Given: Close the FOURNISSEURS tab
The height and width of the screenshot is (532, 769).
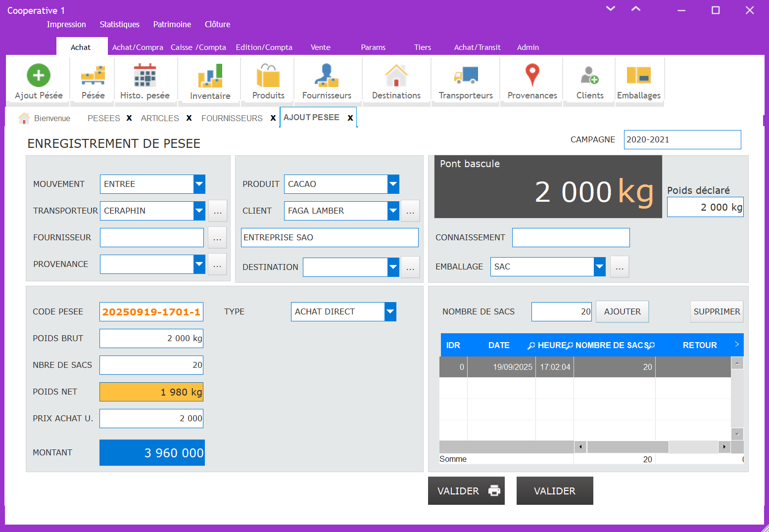Looking at the screenshot, I should tap(273, 118).
